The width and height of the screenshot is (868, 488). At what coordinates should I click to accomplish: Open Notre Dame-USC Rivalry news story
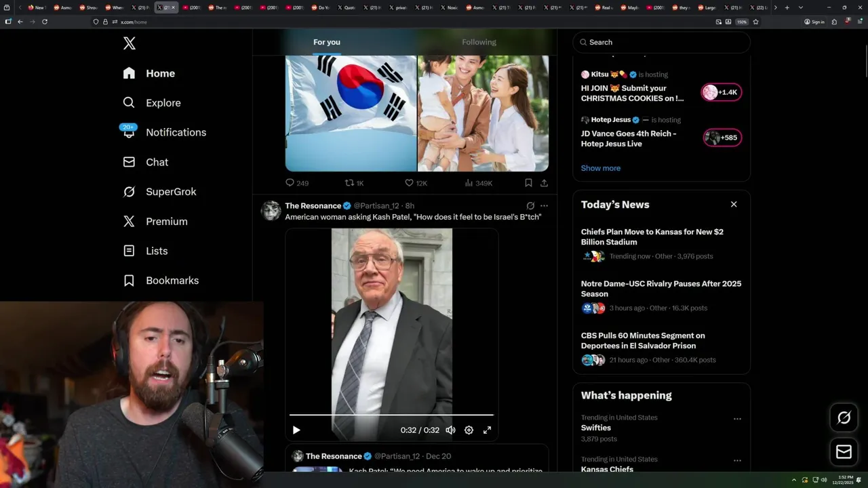(x=661, y=296)
